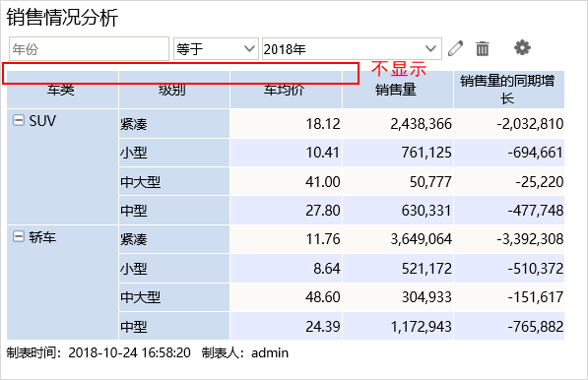Click SUV 紧凑 sales cell 2,438,366

[398, 124]
